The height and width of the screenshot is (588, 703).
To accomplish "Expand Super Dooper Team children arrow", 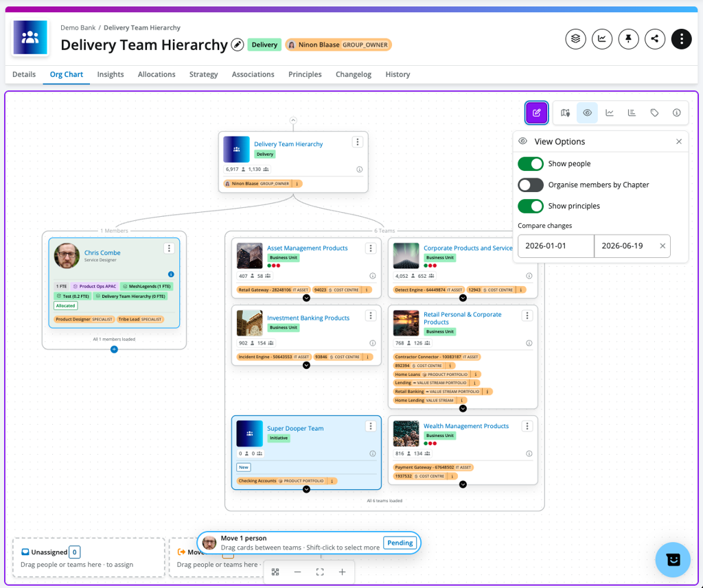I will click(x=306, y=489).
